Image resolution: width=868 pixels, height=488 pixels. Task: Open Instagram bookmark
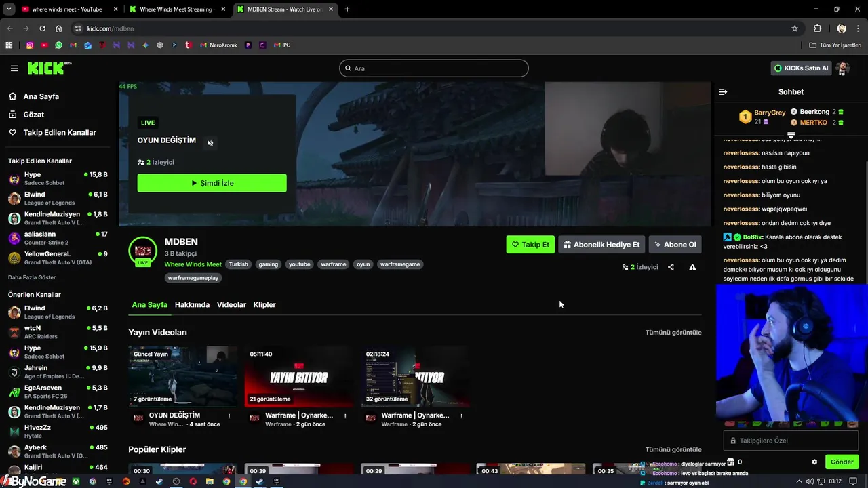30,45
